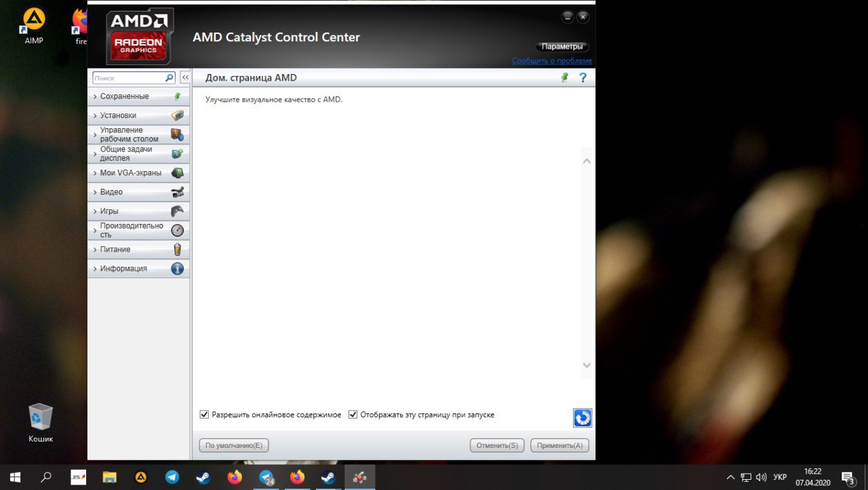Open the notification center icon
The image size is (868, 490).
click(848, 478)
